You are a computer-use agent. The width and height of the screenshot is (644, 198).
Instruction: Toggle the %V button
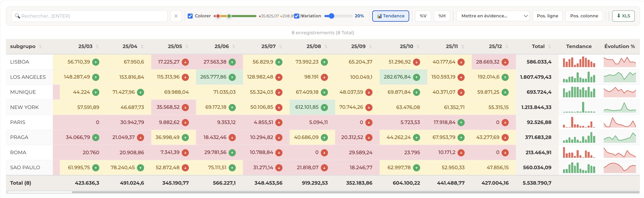click(423, 16)
